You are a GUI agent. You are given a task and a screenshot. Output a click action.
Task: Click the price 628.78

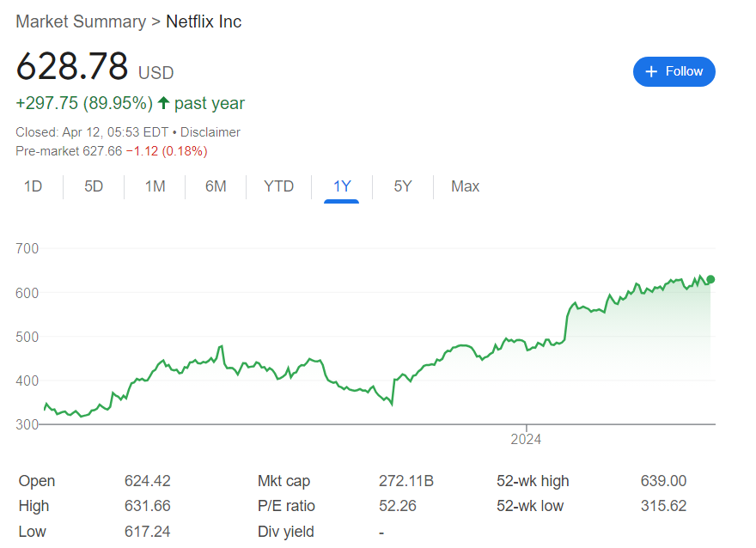click(72, 66)
